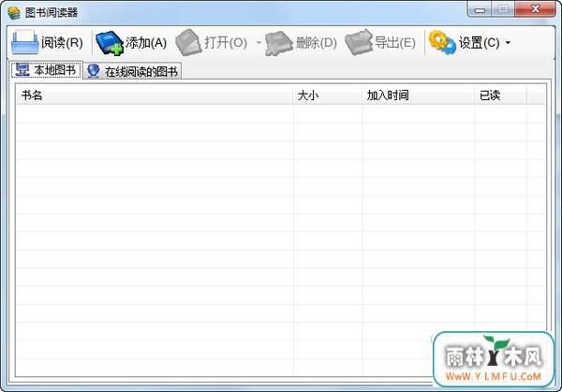Sort by the 加入时间 column header

pyautogui.click(x=419, y=95)
